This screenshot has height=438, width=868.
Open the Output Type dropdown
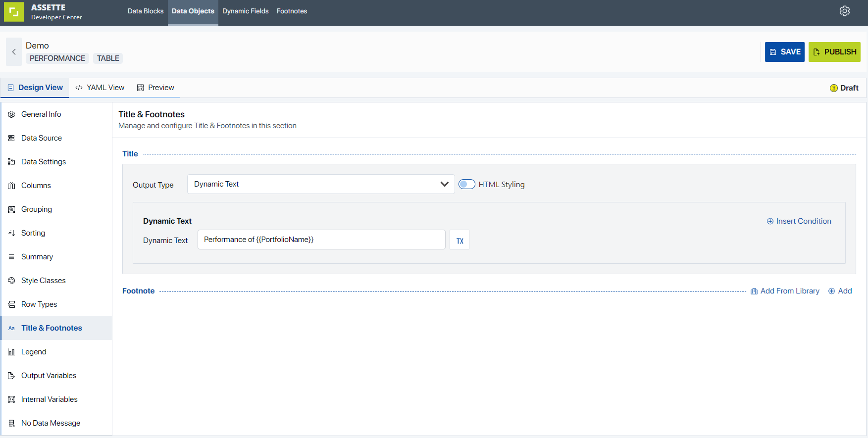(x=321, y=184)
